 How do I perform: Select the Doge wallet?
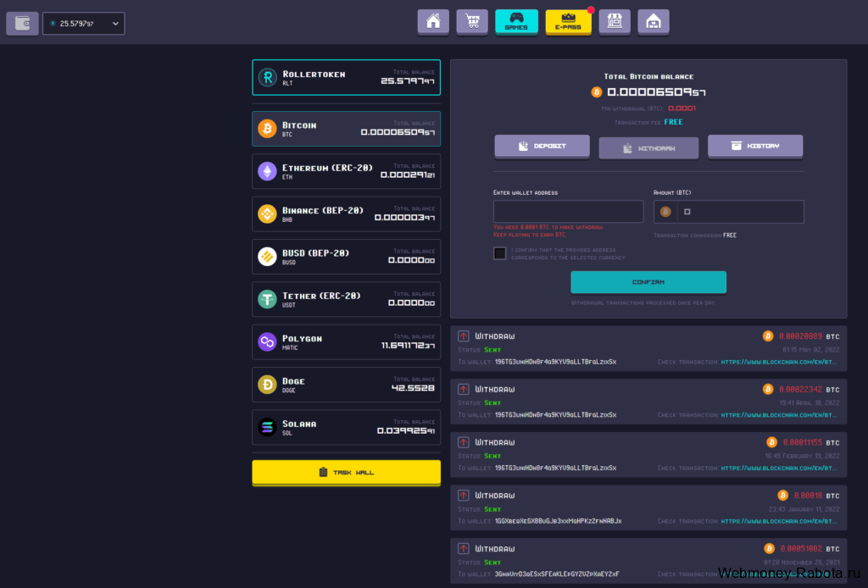[x=347, y=385]
